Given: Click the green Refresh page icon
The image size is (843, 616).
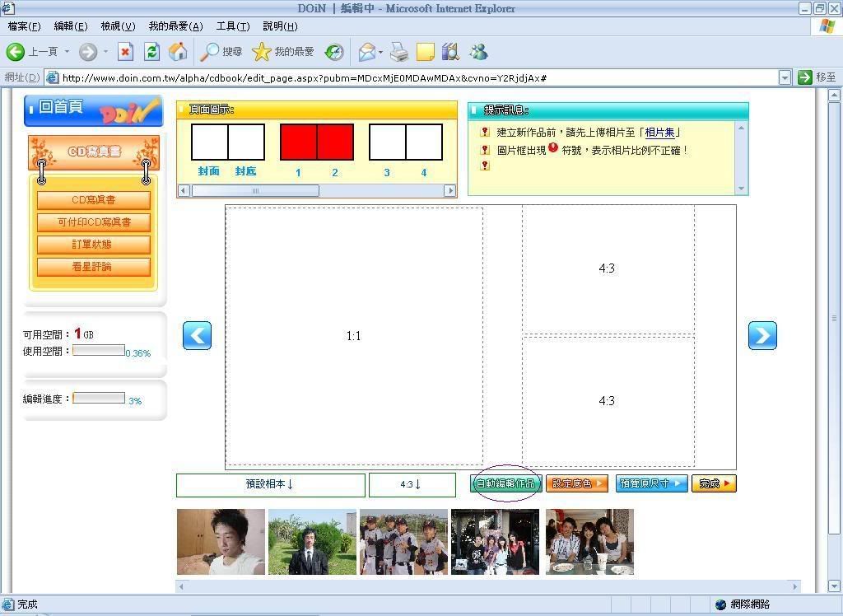Looking at the screenshot, I should coord(151,52).
